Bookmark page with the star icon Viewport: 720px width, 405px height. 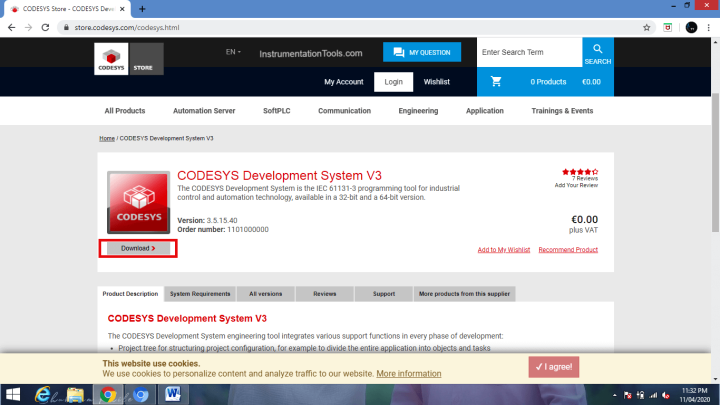(647, 27)
